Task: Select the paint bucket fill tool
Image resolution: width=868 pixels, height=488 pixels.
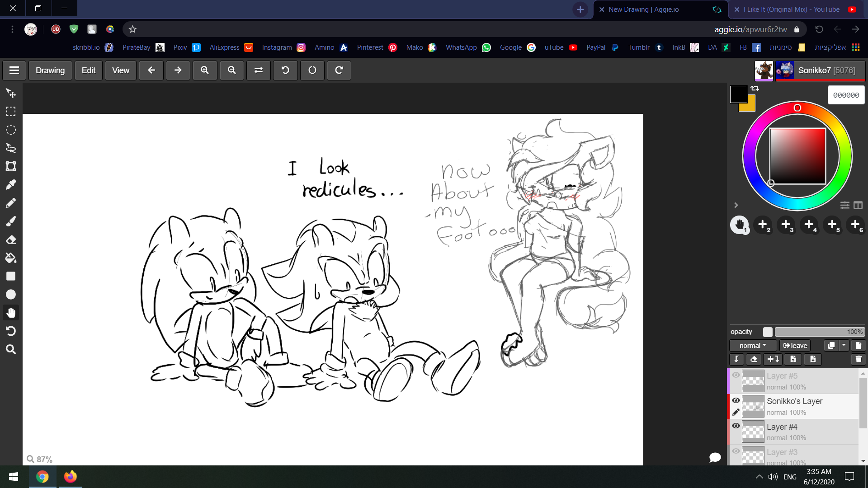Action: pos(11,258)
